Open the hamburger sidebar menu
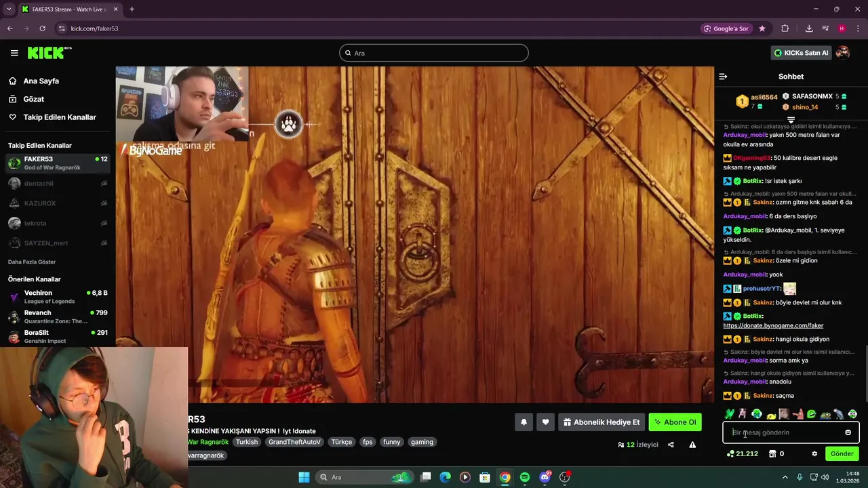This screenshot has width=868, height=488. point(14,53)
